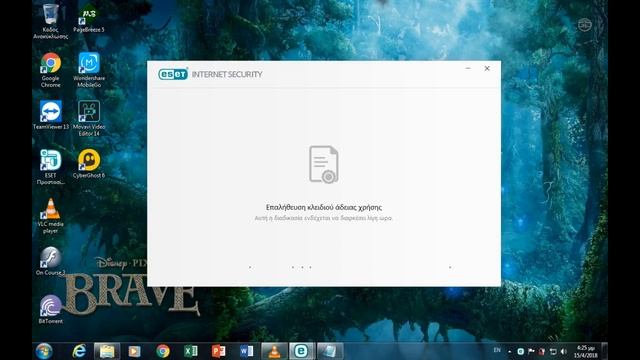The height and width of the screenshot is (360, 640).
Task: Click the network tray icon
Action: pyautogui.click(x=553, y=351)
